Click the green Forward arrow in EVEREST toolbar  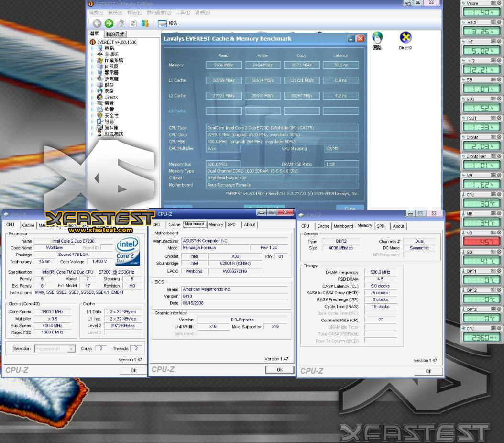point(109,23)
